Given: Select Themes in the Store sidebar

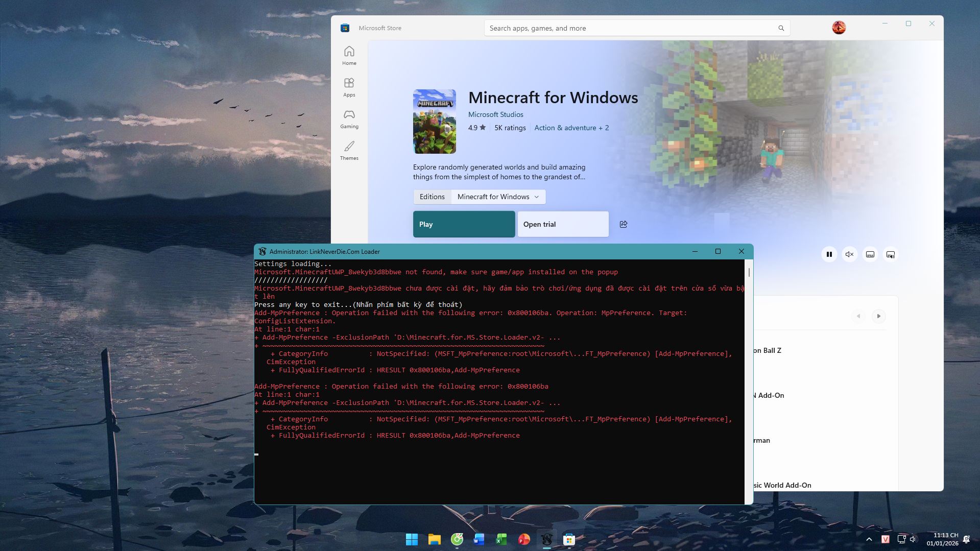Looking at the screenshot, I should click(349, 150).
